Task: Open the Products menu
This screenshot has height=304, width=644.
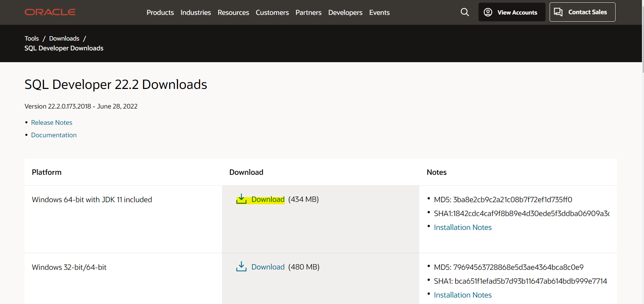Action: (160, 13)
